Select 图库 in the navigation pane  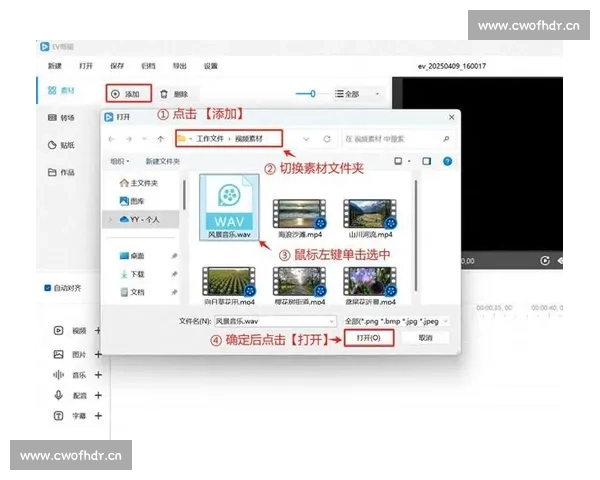pos(132,201)
